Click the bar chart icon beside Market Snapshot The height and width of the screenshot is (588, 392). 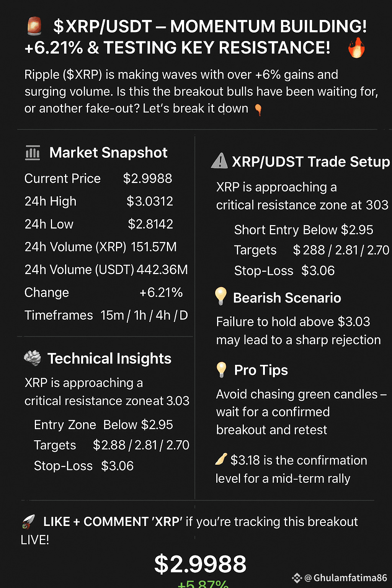point(33,153)
